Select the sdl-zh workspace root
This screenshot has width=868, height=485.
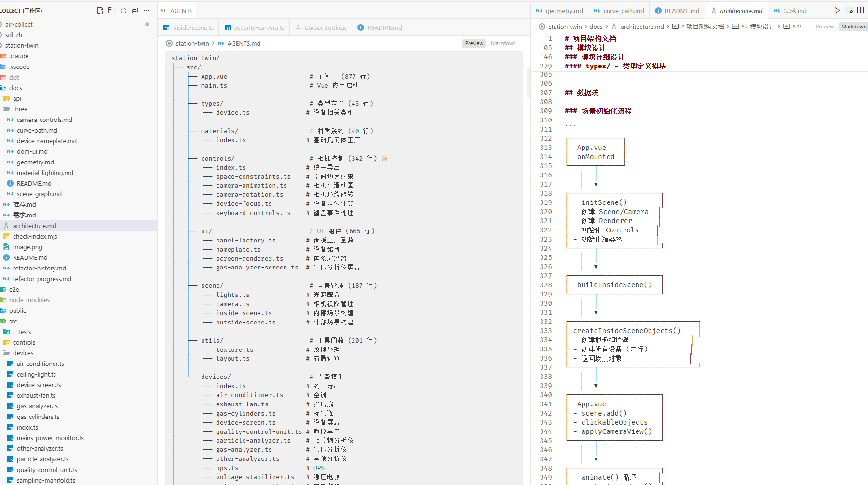[x=14, y=35]
